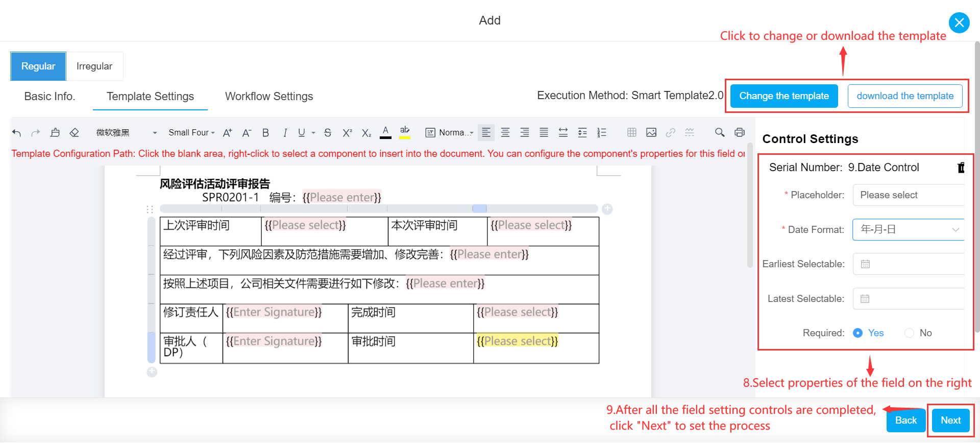
Task: Align text right
Action: pos(525,133)
